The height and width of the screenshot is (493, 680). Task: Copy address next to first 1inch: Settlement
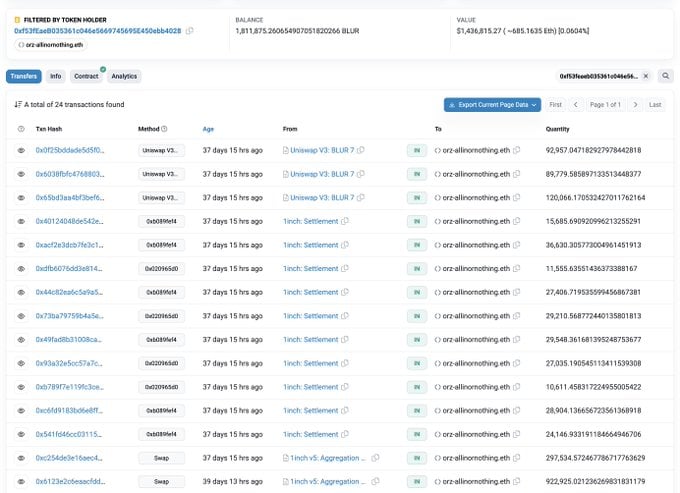(346, 221)
